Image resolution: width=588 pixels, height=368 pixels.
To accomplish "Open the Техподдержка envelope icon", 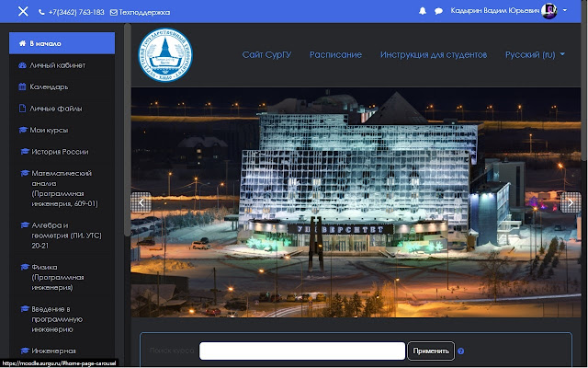I will 114,12.
